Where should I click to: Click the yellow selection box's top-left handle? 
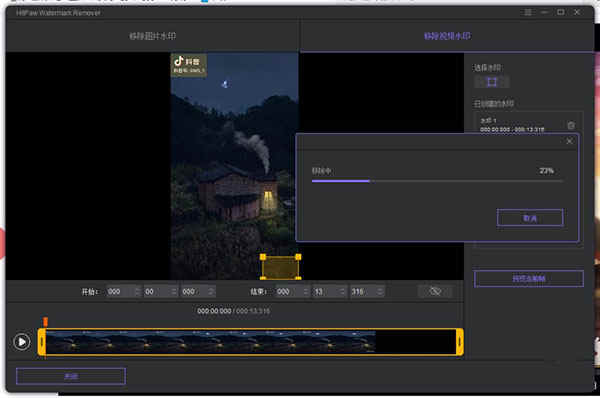click(263, 257)
